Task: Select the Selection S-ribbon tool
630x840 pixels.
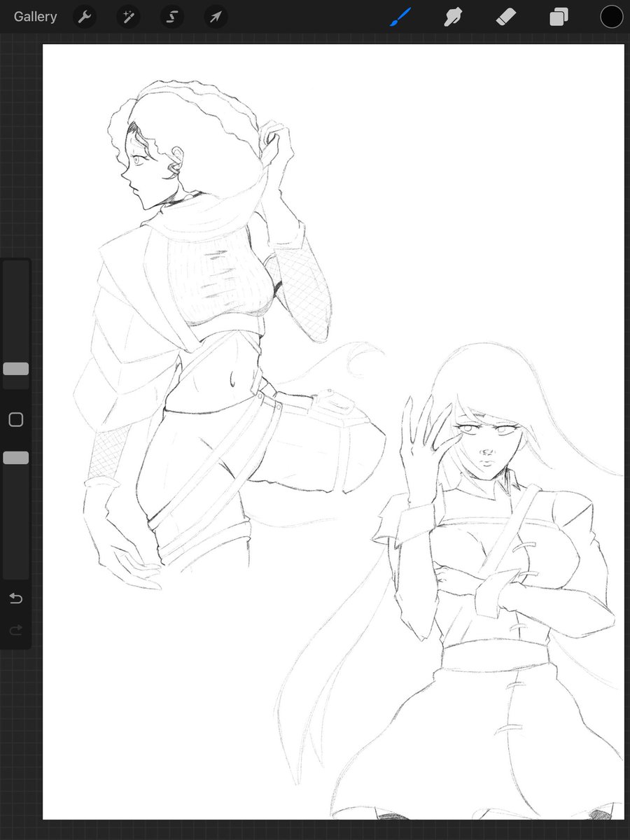Action: tap(171, 17)
